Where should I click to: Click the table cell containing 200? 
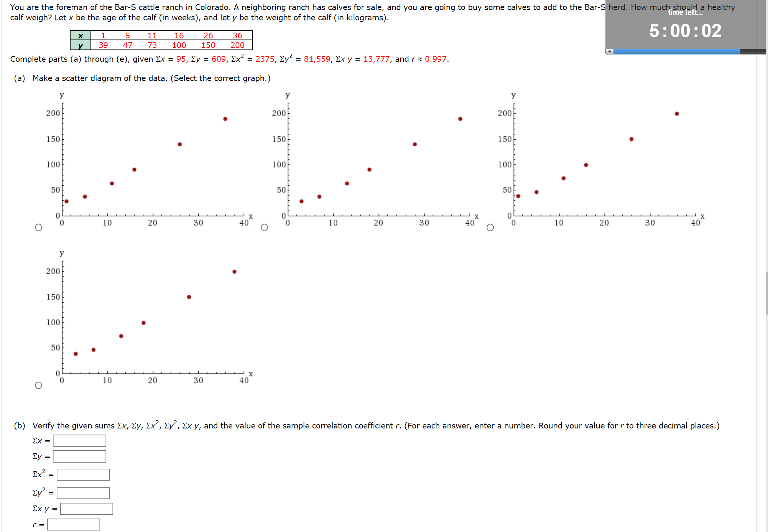click(238, 45)
